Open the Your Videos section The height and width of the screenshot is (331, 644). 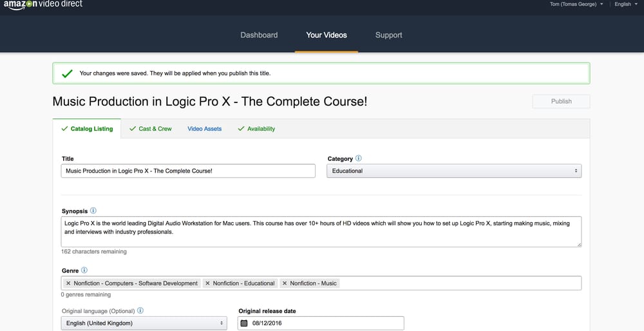click(327, 35)
